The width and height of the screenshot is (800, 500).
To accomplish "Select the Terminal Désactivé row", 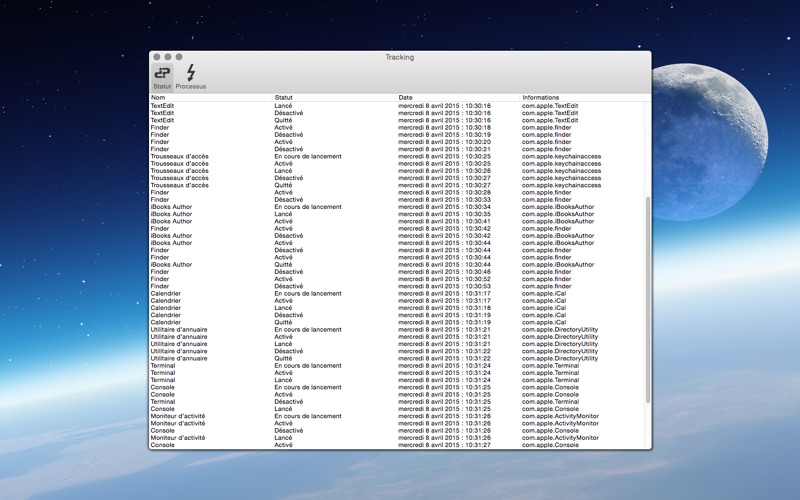I will coord(397,402).
